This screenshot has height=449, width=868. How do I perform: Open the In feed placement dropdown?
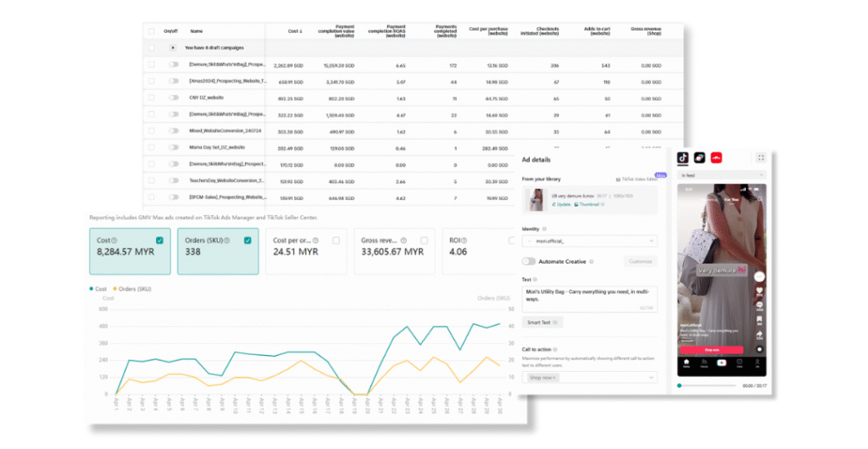tap(722, 175)
